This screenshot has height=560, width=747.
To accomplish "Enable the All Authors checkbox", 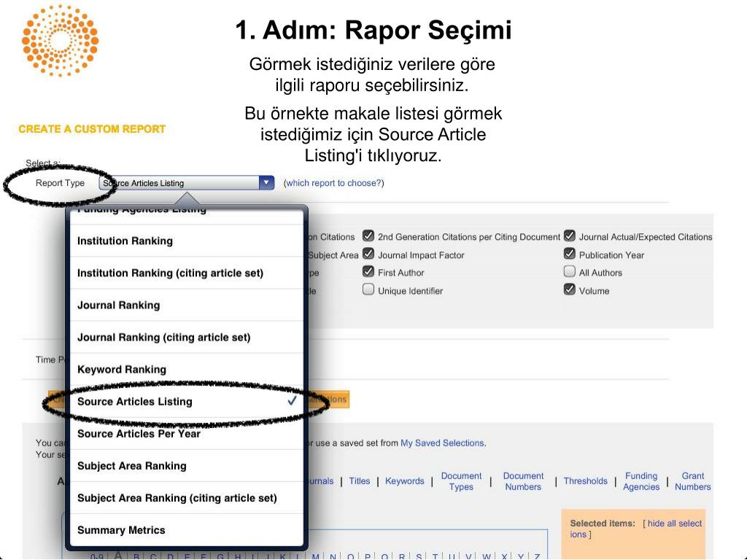I will [569, 271].
